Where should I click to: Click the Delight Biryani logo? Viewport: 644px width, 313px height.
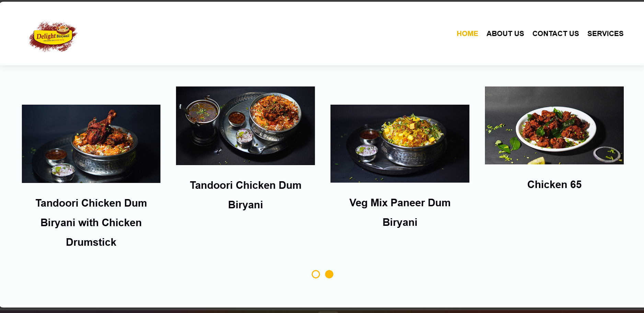(x=53, y=36)
